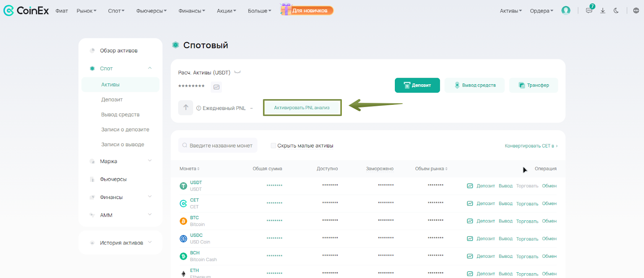Open the PNL chart icon in USDT row
Viewport: 644px width, 278px height.
click(x=470, y=186)
